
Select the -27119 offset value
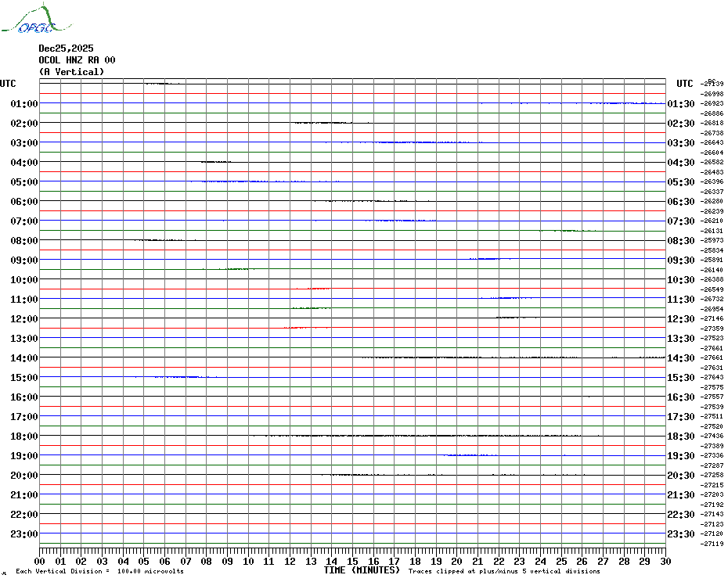[712, 544]
